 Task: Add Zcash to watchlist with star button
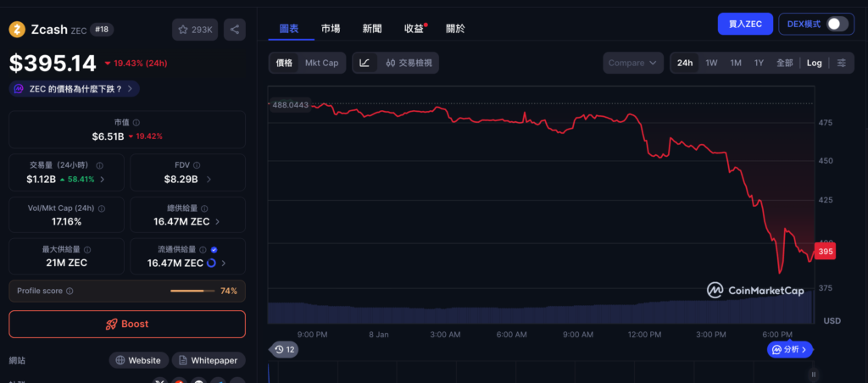coord(195,30)
